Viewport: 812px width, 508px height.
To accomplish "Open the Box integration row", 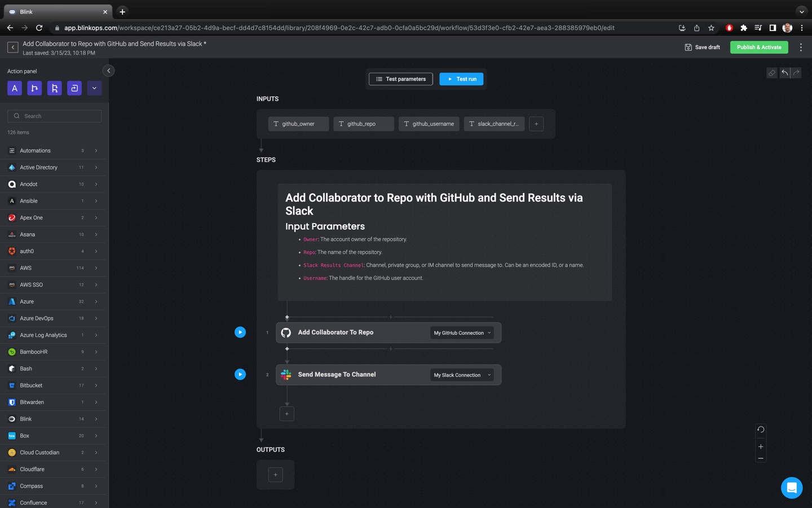I will tap(54, 436).
